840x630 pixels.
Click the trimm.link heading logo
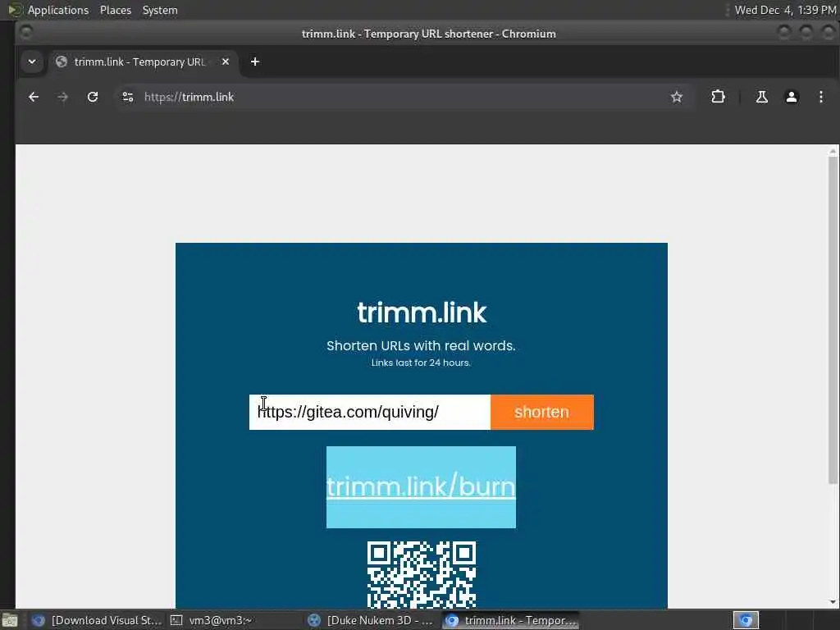click(x=422, y=313)
